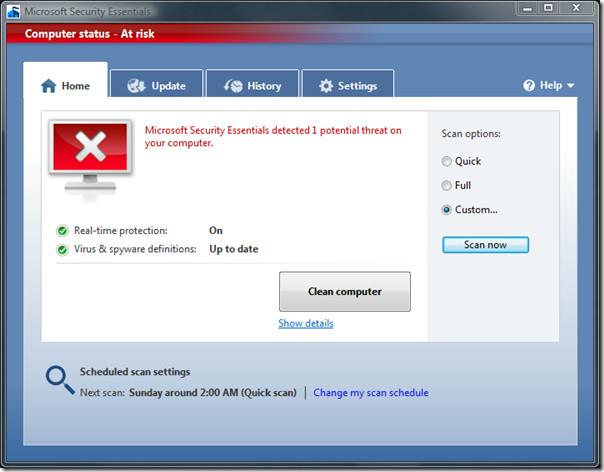The image size is (604, 472).
Task: Click the gear icon on Settings tab
Action: point(326,86)
